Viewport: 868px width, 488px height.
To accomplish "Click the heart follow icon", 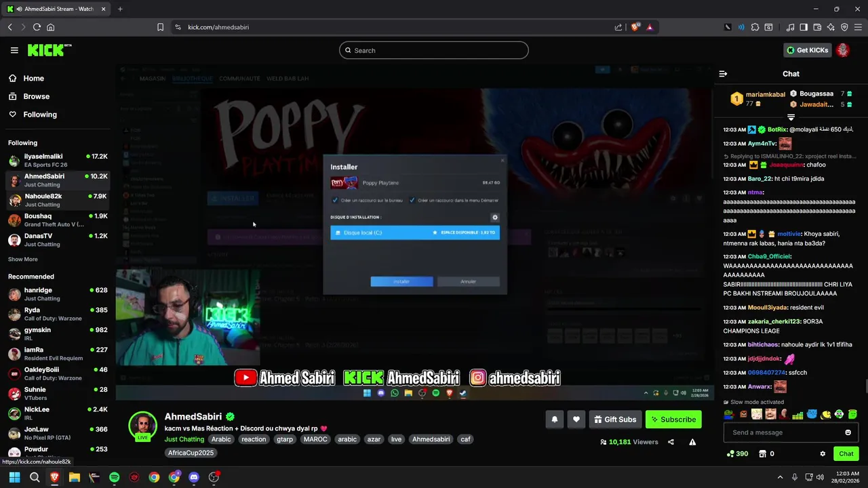I will pyautogui.click(x=576, y=420).
